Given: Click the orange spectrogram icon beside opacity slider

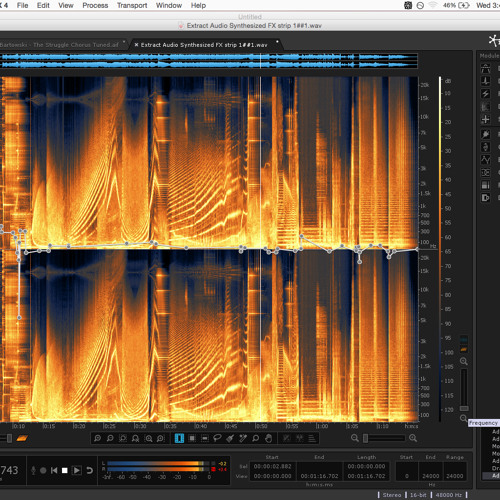Looking at the screenshot, I should [x=22, y=438].
